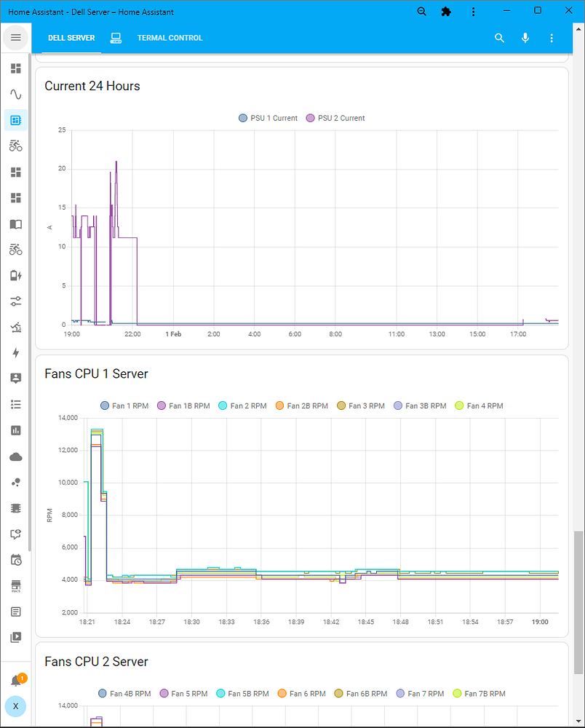Open the user profile avatar X

15,706
